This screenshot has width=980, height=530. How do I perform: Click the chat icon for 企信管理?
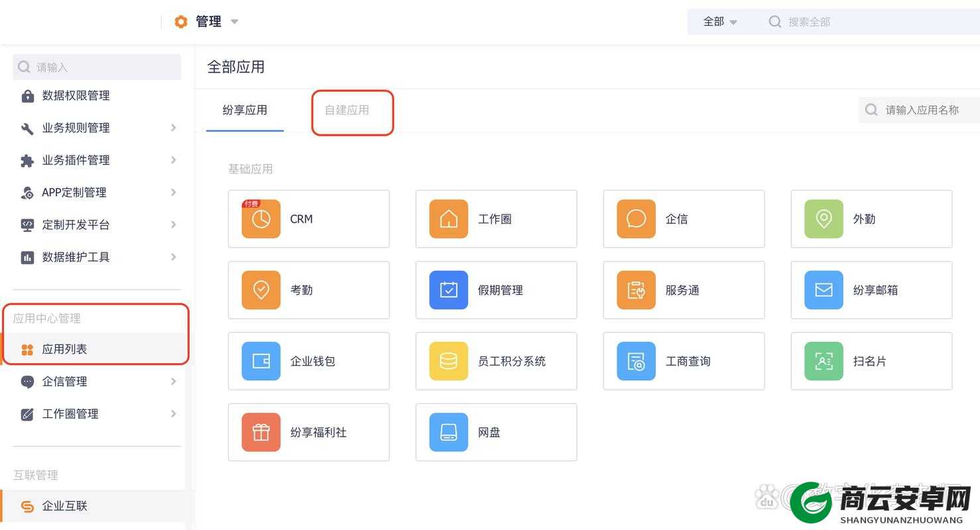27,382
